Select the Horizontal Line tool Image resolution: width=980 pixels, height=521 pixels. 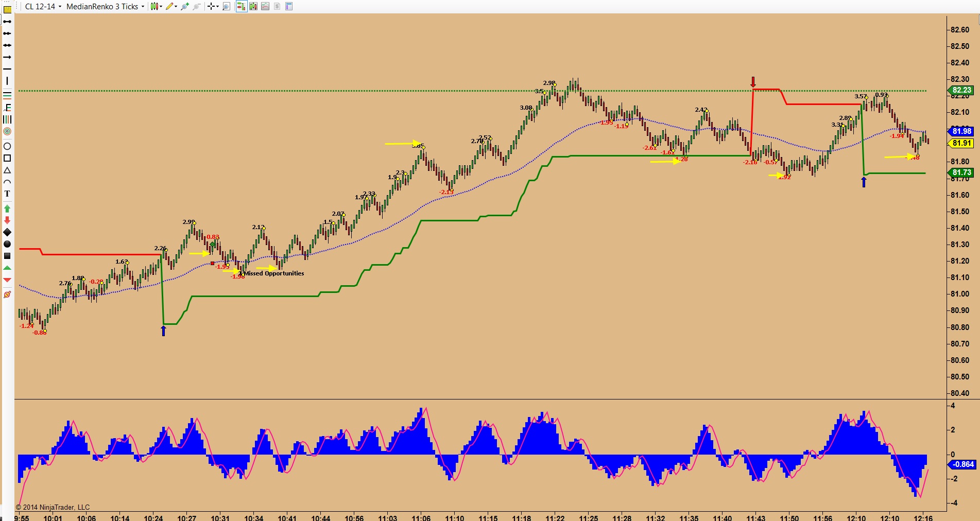(7, 69)
